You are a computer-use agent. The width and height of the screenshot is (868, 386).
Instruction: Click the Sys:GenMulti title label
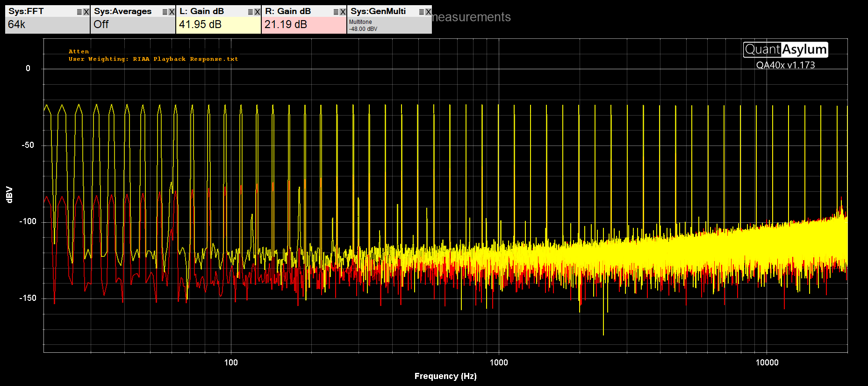click(378, 11)
